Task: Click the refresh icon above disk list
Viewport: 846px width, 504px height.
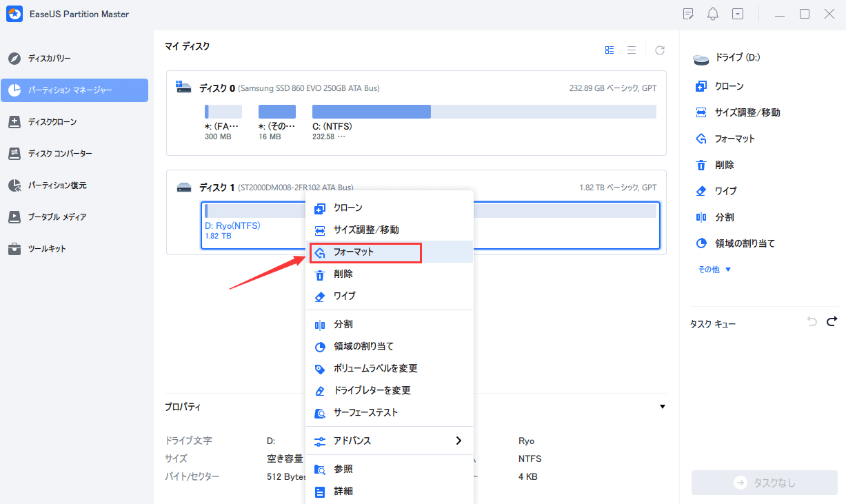Action: 660,50
